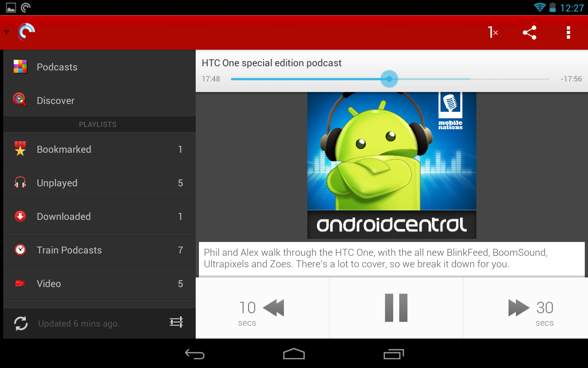This screenshot has width=588, height=368.
Task: Open the Video playlist
Action: [99, 283]
